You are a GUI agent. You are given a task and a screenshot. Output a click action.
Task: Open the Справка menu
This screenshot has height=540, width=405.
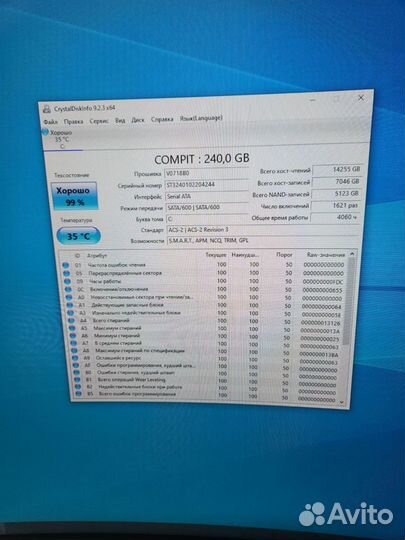click(x=162, y=119)
